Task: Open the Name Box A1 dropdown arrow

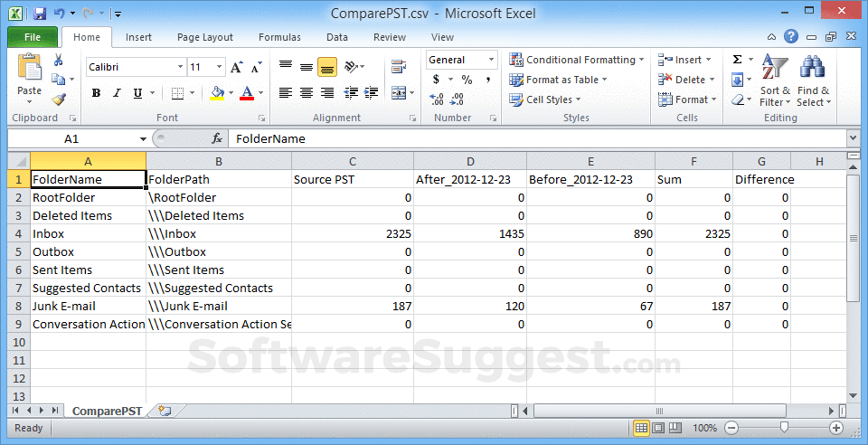Action: [143, 139]
